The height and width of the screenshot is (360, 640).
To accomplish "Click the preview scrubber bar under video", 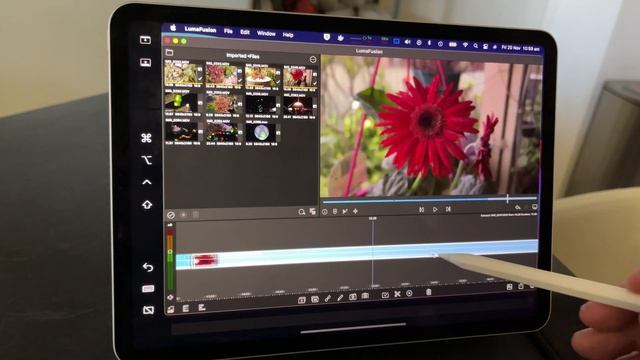I will tap(429, 200).
